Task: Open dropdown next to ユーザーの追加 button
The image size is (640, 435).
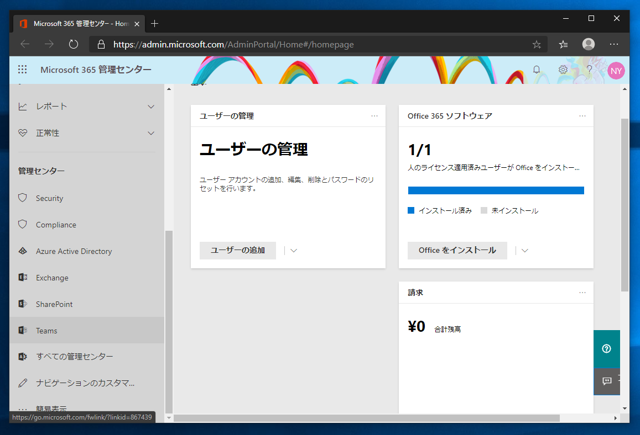Action: click(293, 251)
